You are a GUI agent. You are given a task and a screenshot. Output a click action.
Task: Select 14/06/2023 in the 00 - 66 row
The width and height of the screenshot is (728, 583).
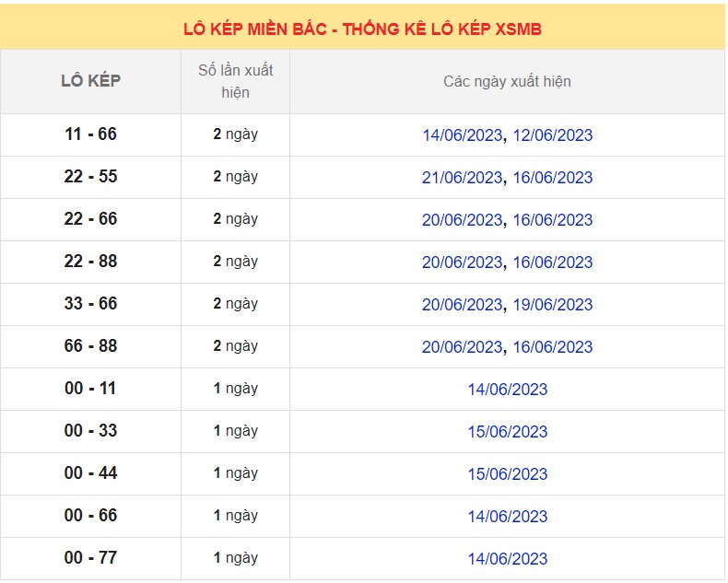coord(507,517)
